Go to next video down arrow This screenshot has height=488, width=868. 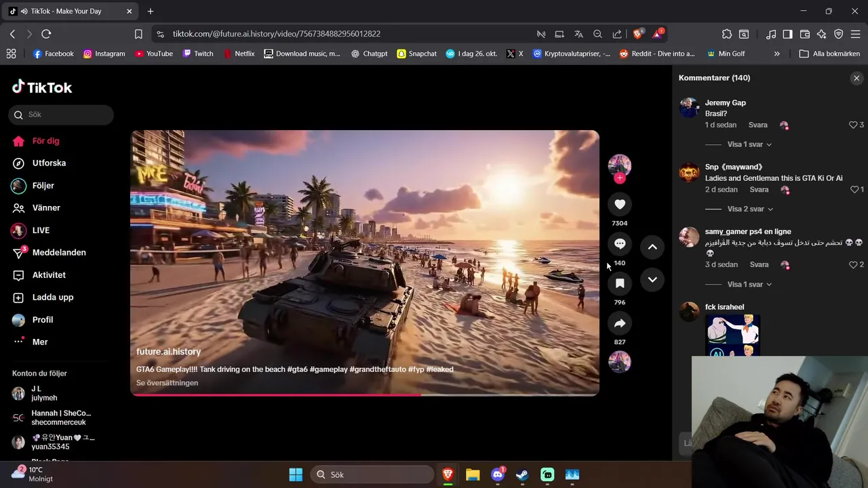(x=652, y=280)
